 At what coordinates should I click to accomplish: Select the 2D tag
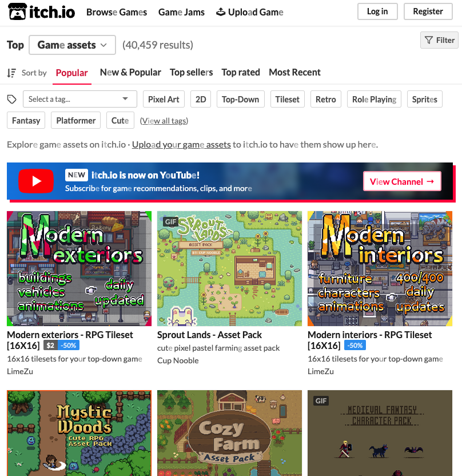point(201,100)
